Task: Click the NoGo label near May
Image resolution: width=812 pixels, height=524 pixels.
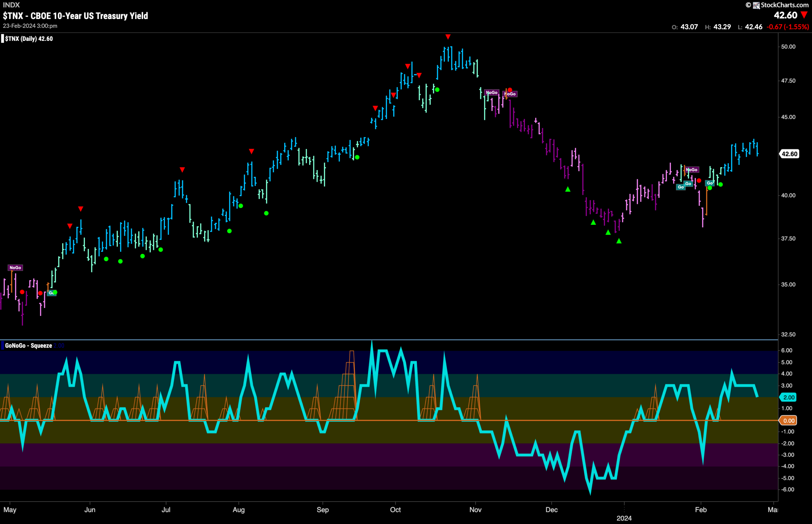Action: pyautogui.click(x=15, y=268)
